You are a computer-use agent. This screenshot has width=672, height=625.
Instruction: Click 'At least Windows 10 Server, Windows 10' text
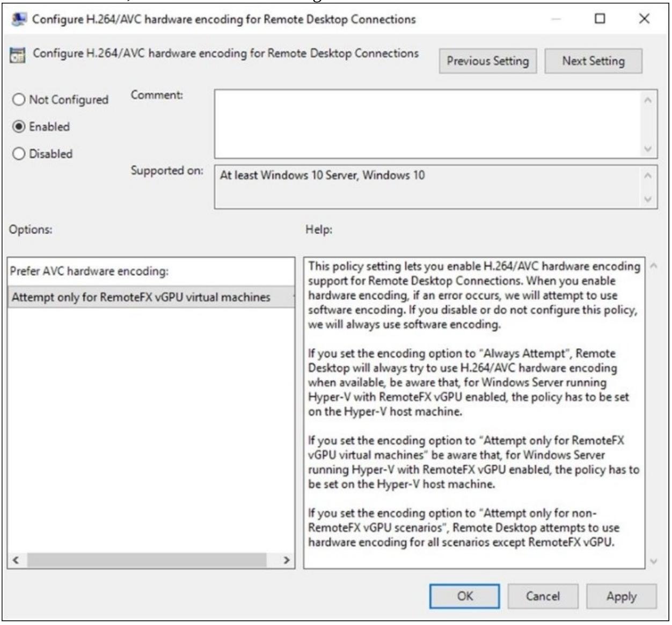[322, 175]
